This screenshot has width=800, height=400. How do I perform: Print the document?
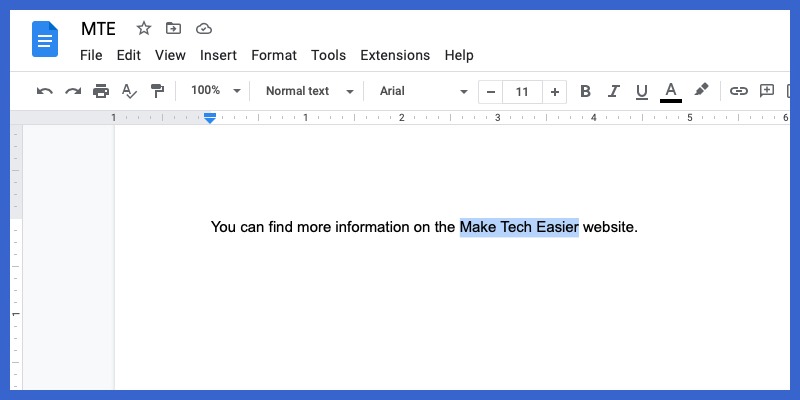(101, 91)
